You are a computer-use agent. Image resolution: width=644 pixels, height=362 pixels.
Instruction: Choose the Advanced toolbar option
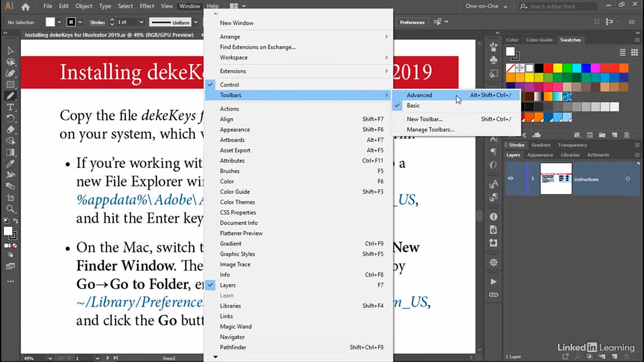[455, 95]
